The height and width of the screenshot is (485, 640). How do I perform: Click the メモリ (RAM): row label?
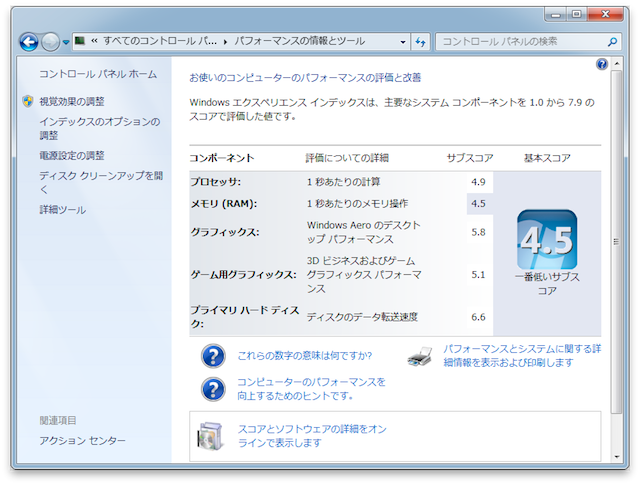[224, 204]
